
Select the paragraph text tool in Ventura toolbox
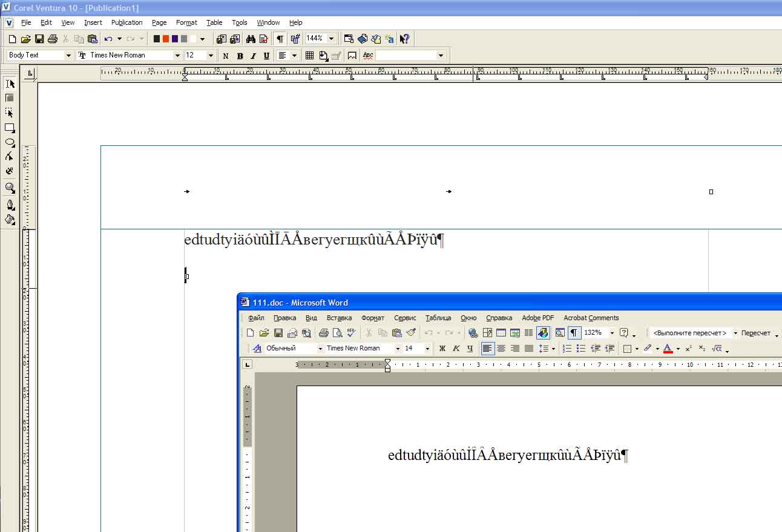pyautogui.click(x=10, y=98)
